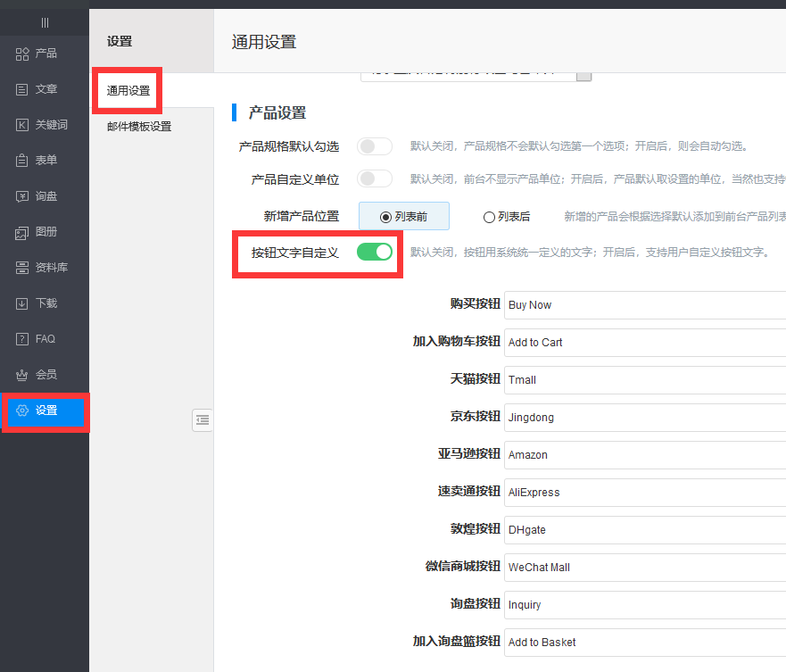Click the 产品 icon in sidebar
The image size is (786, 672).
pos(22,54)
